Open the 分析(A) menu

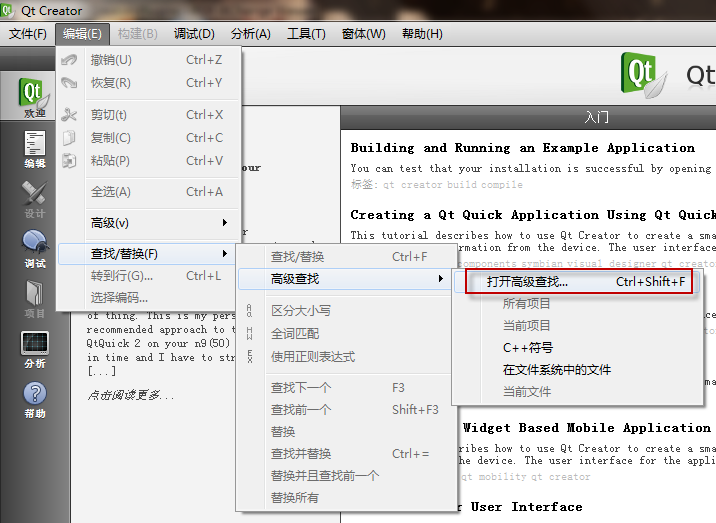(x=251, y=34)
